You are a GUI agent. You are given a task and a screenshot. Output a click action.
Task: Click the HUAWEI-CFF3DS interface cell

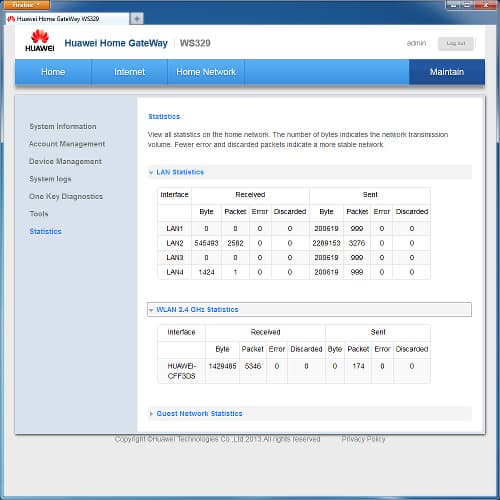pos(182,371)
